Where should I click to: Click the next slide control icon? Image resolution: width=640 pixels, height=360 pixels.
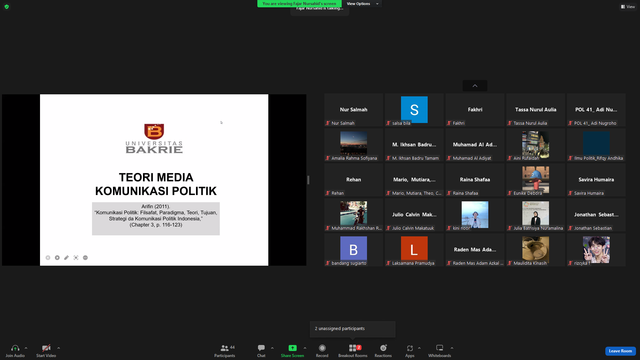pos(57,258)
